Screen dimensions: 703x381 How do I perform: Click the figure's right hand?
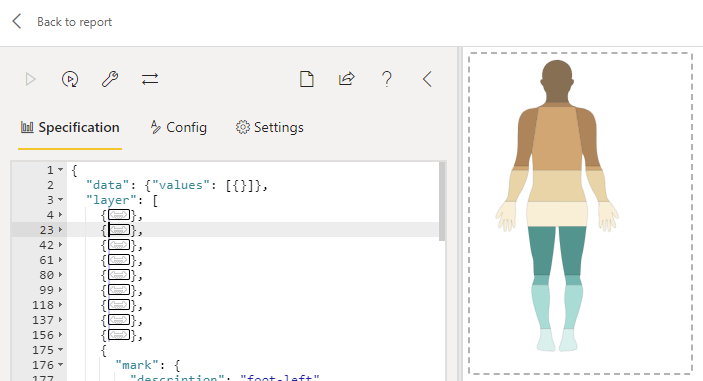[x=608, y=216]
